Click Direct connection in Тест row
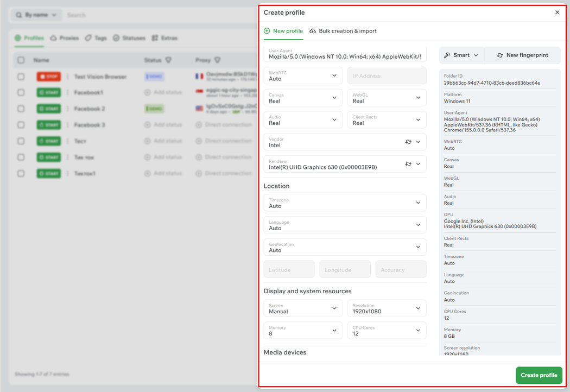The width and height of the screenshot is (570, 392). [x=224, y=141]
